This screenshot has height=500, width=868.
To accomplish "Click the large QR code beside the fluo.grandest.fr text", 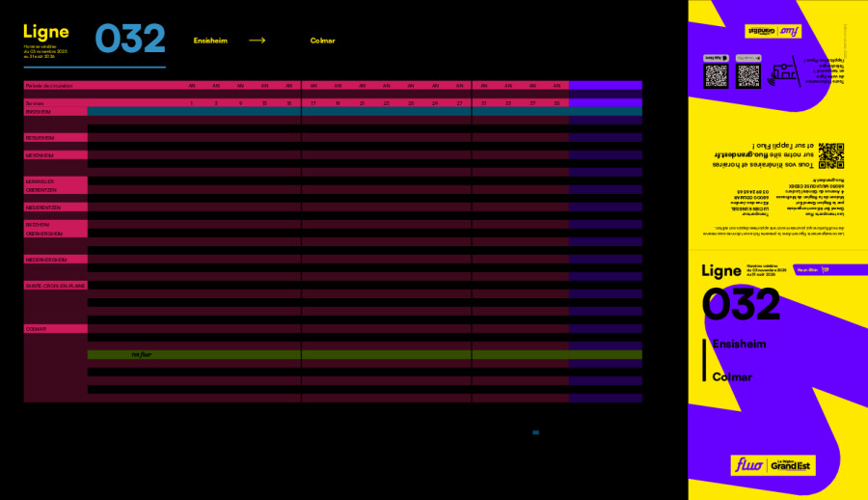I will (x=831, y=154).
